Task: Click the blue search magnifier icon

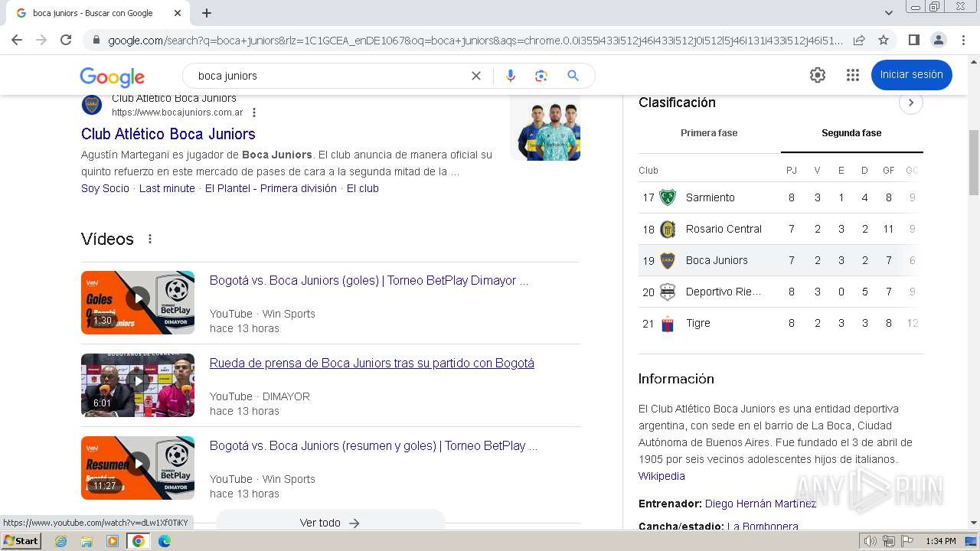Action: [573, 76]
